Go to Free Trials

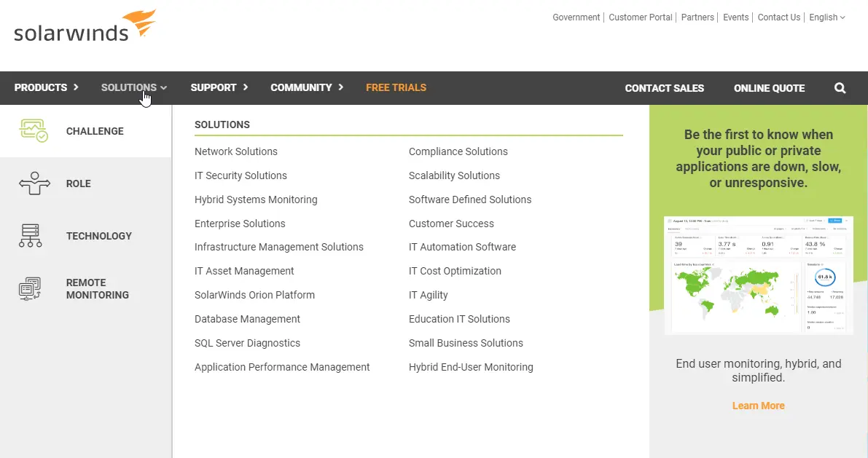click(x=396, y=87)
